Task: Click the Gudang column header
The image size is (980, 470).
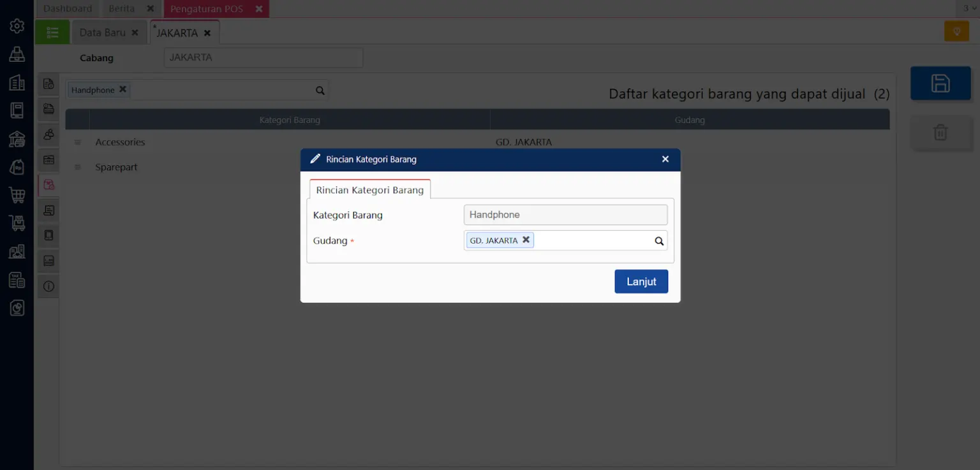Action: (x=690, y=119)
